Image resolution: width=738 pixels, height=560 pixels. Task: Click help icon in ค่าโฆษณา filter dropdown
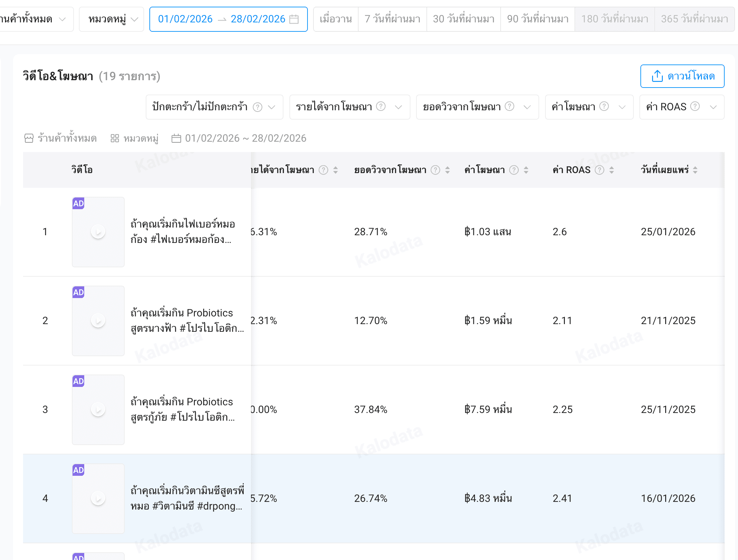[604, 106]
